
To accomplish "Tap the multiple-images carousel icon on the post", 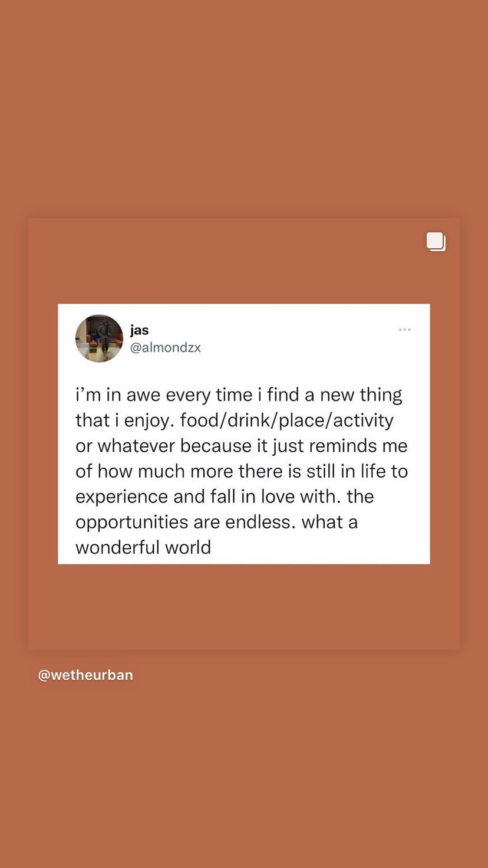I will point(436,242).
